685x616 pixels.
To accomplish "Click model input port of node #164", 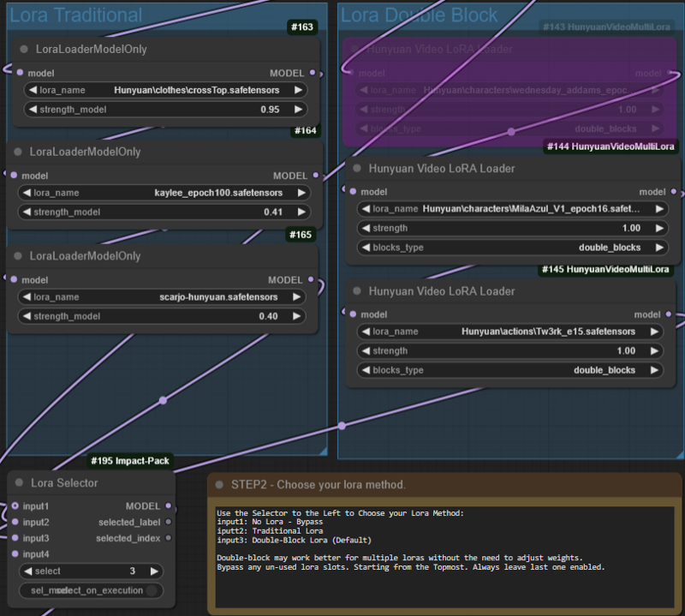I will coord(14,176).
